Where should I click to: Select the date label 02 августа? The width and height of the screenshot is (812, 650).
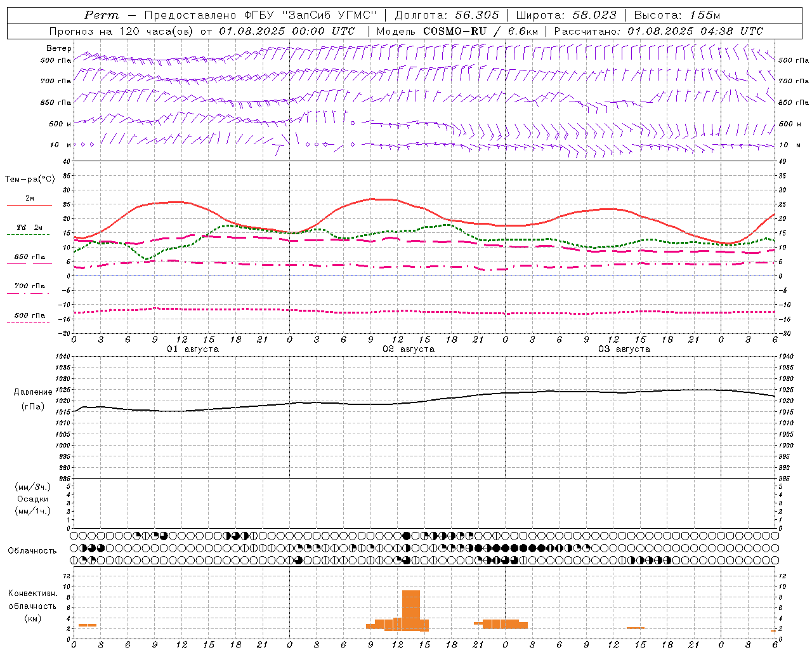[409, 349]
